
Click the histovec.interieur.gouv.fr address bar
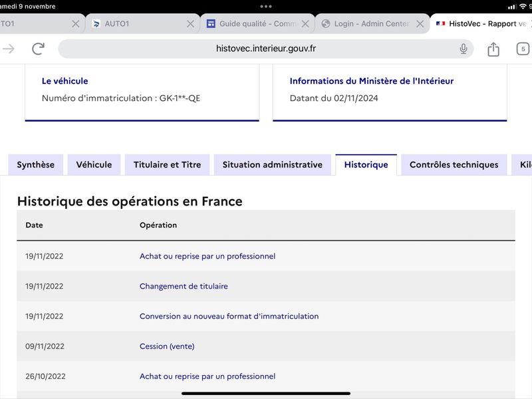tap(265, 49)
